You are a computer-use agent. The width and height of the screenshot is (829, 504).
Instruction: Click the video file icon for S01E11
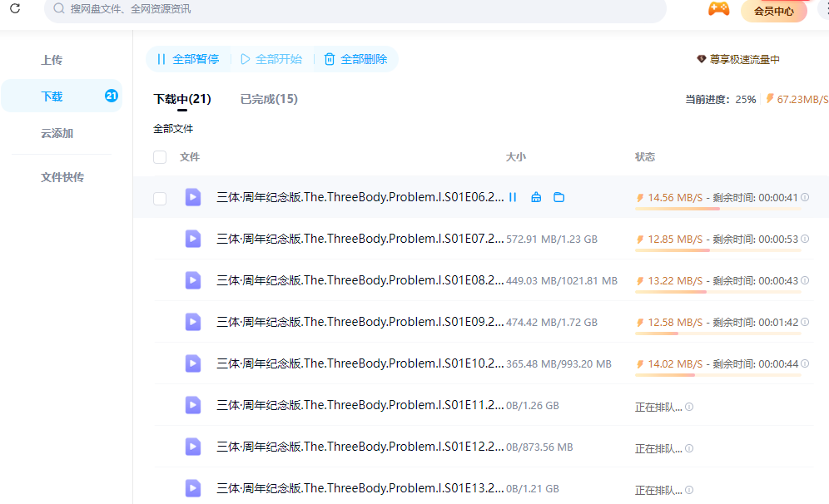point(193,405)
